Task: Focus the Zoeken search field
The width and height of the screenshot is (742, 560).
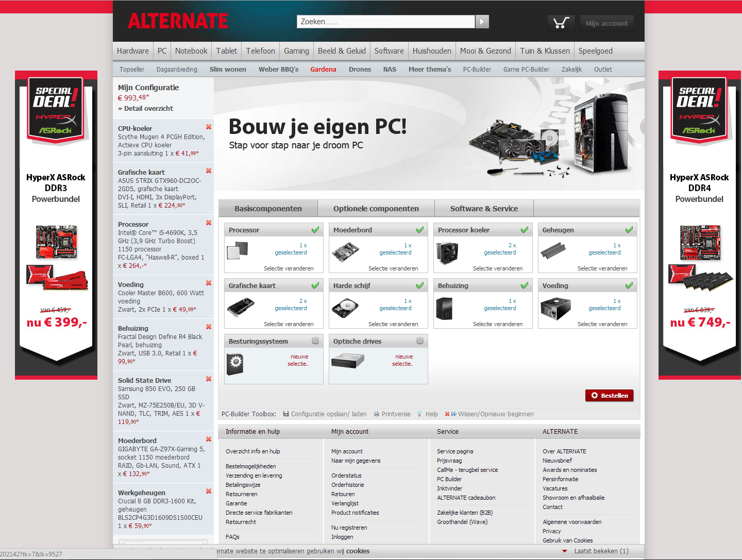Action: pos(386,22)
